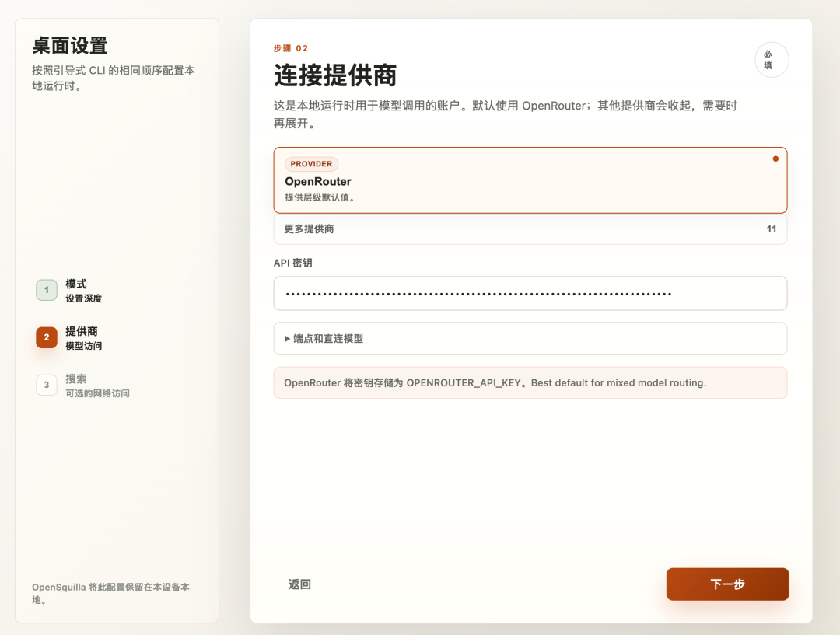
Task: Click the 提供层级默认值 text
Action: [320, 197]
